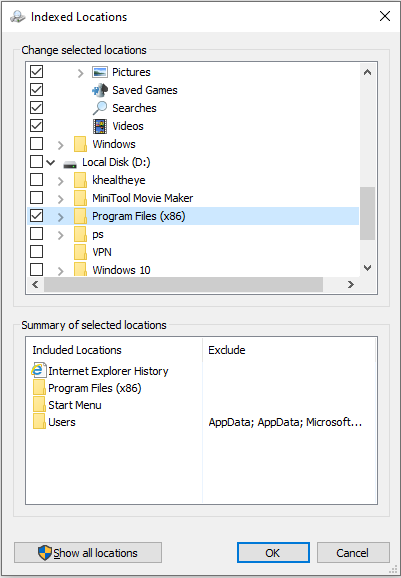This screenshot has width=401, height=578.
Task: Select the Videos tree label
Action: pyautogui.click(x=128, y=126)
